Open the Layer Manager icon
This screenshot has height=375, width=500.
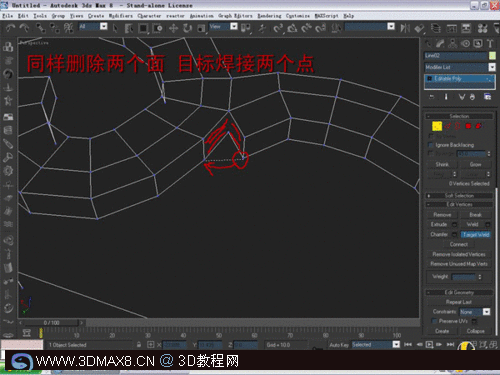coord(435,28)
